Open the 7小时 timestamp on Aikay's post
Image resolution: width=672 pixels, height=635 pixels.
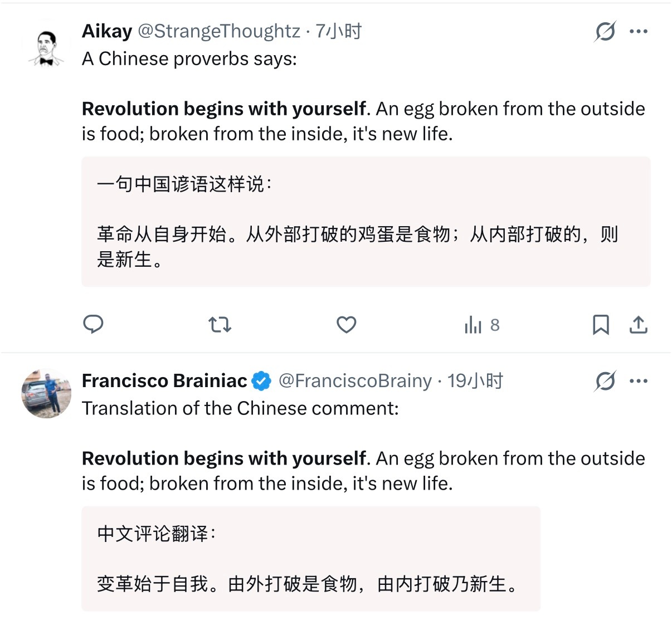[339, 31]
